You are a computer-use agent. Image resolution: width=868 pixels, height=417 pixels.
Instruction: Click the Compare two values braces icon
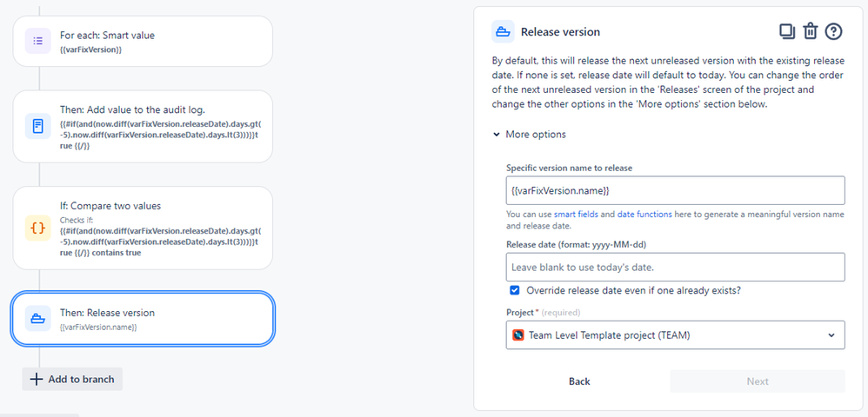pyautogui.click(x=37, y=228)
